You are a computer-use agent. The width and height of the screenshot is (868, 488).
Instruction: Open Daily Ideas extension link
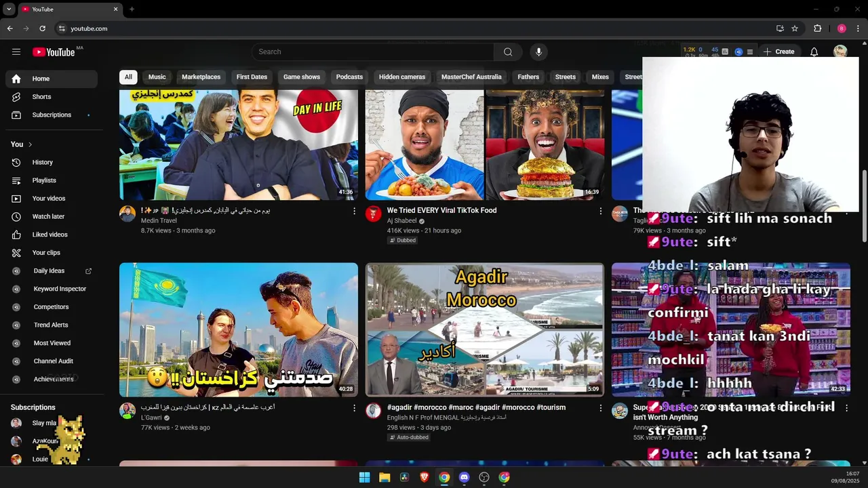(52, 270)
